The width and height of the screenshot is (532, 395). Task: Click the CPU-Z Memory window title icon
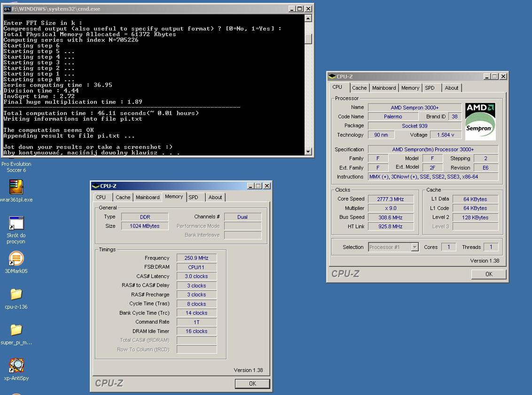click(x=95, y=186)
